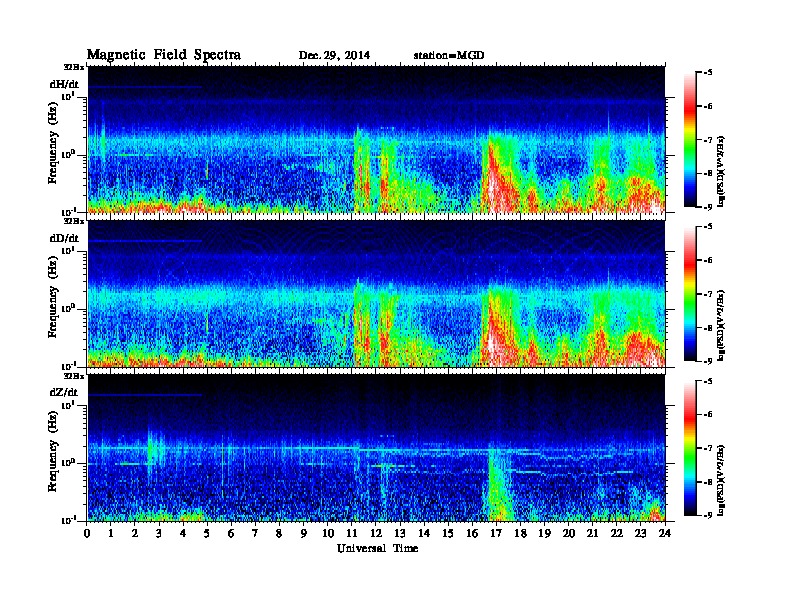Select the "dD/dt" panel label

pos(64,238)
